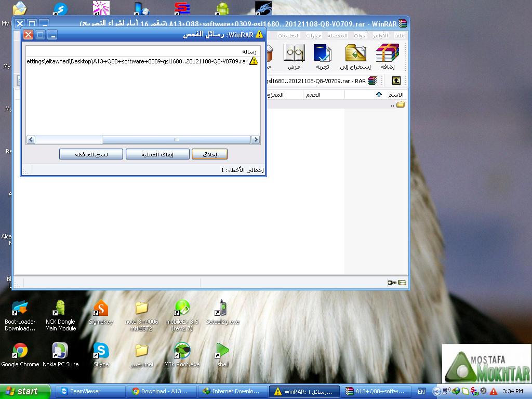Image resolution: width=532 pixels, height=399 pixels.
Task: Click the key password icon in WinRAR status bar
Action: 392,283
